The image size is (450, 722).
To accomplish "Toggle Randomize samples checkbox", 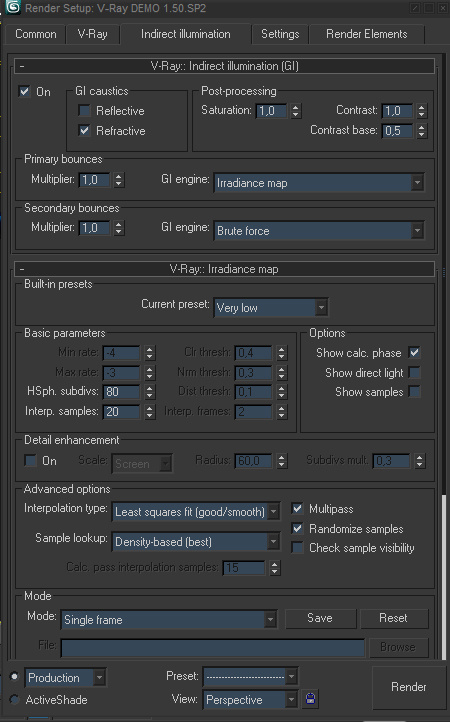I will tap(298, 528).
